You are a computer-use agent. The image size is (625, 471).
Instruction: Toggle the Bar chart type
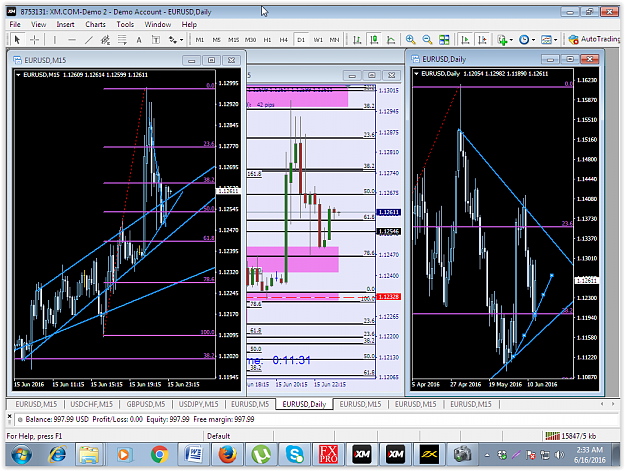[x=357, y=39]
